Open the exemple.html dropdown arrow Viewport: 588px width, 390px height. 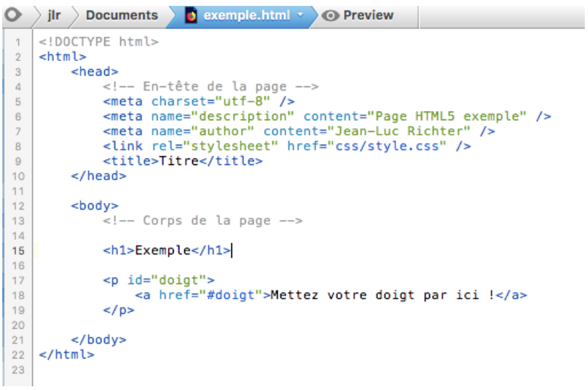click(x=299, y=15)
